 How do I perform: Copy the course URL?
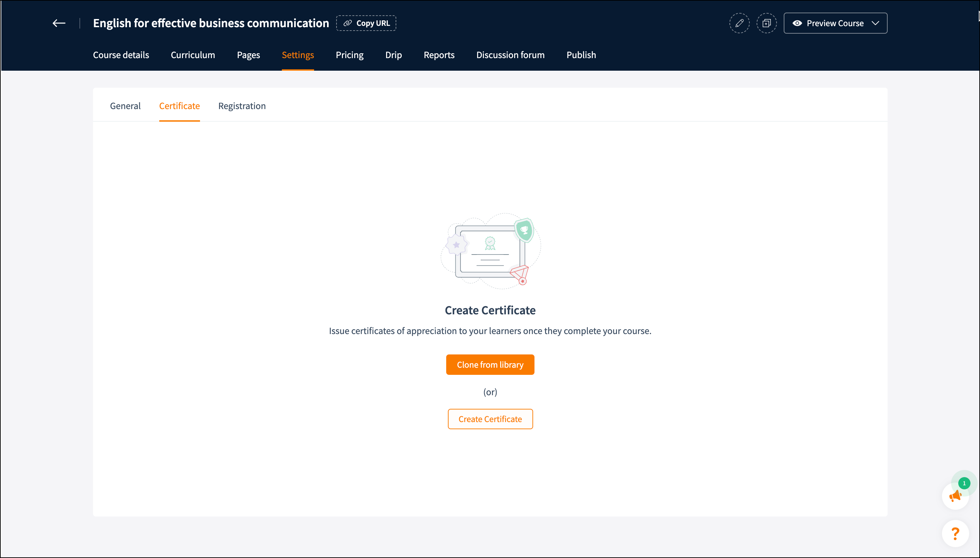pos(366,23)
